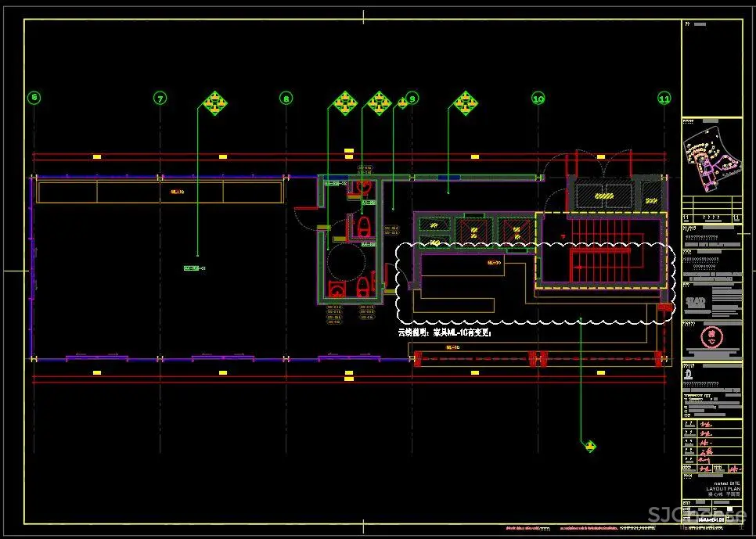
Task: Select the small diamond marker beside axis 9
Action: click(x=403, y=102)
